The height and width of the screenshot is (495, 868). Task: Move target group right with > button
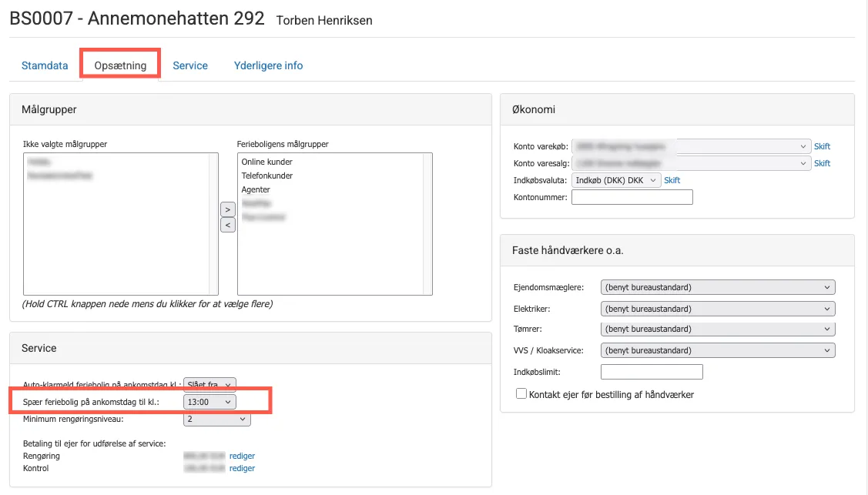pyautogui.click(x=227, y=209)
